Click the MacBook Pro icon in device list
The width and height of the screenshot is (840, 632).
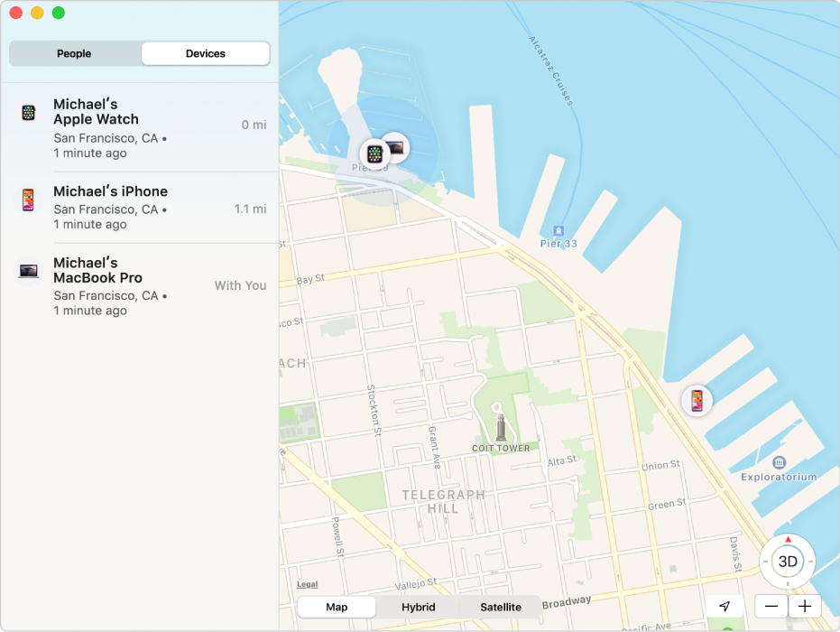click(x=28, y=271)
